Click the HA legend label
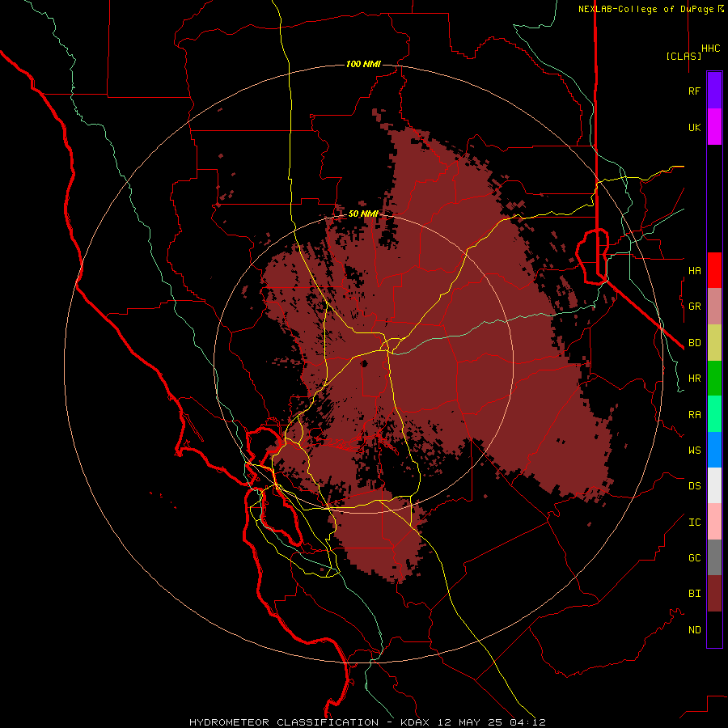 pyautogui.click(x=694, y=270)
